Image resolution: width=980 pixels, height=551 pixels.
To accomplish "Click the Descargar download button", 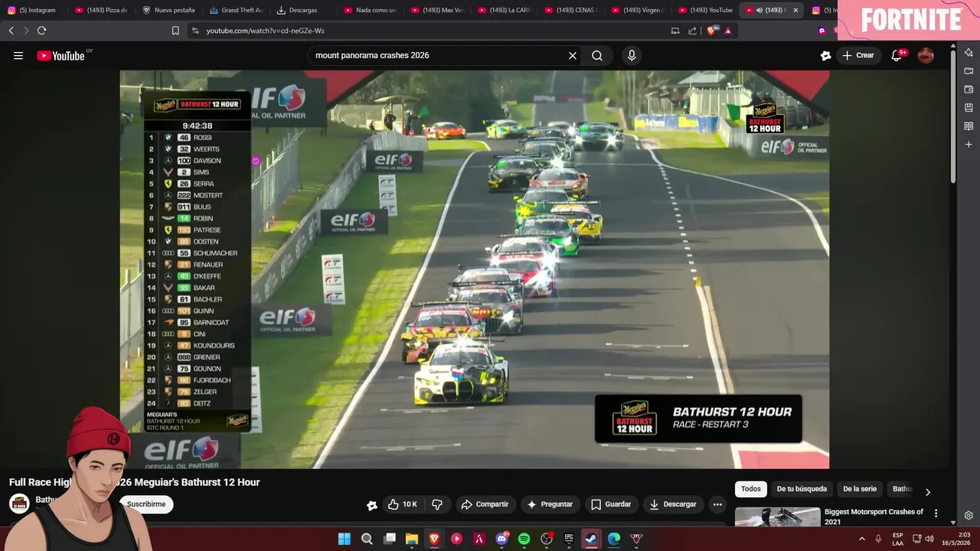I will pyautogui.click(x=673, y=504).
